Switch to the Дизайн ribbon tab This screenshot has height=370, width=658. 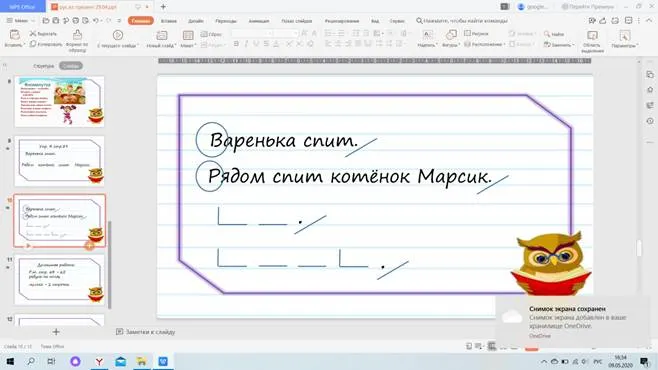point(196,21)
